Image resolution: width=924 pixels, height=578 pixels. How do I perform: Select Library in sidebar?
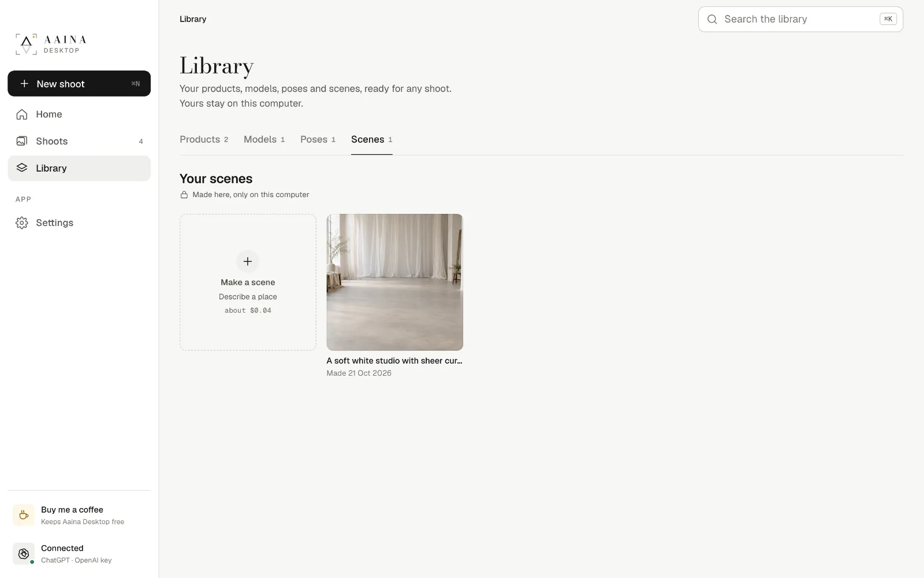coord(79,168)
